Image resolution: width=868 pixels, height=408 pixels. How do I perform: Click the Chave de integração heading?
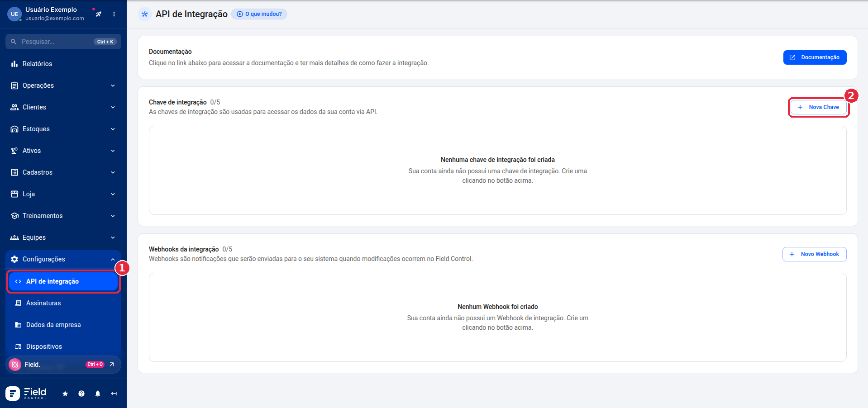177,102
